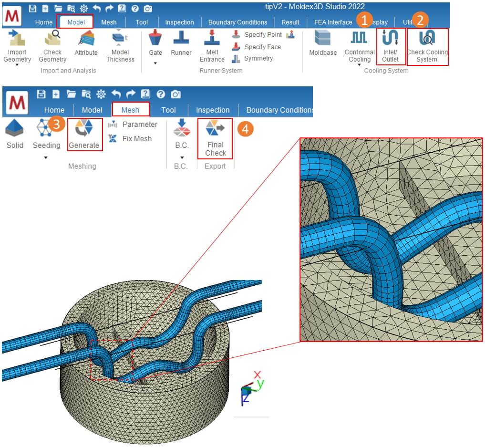Select the Gate tool icon

pyautogui.click(x=155, y=38)
